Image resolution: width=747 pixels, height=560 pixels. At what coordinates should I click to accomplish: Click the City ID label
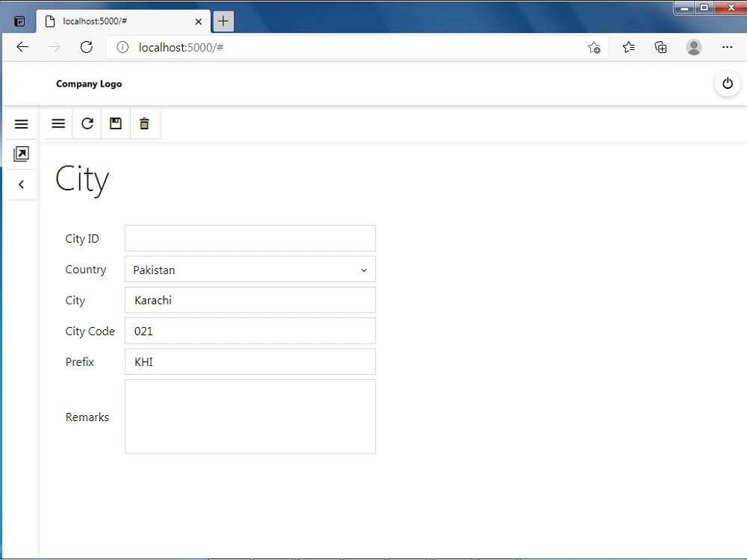pos(82,239)
